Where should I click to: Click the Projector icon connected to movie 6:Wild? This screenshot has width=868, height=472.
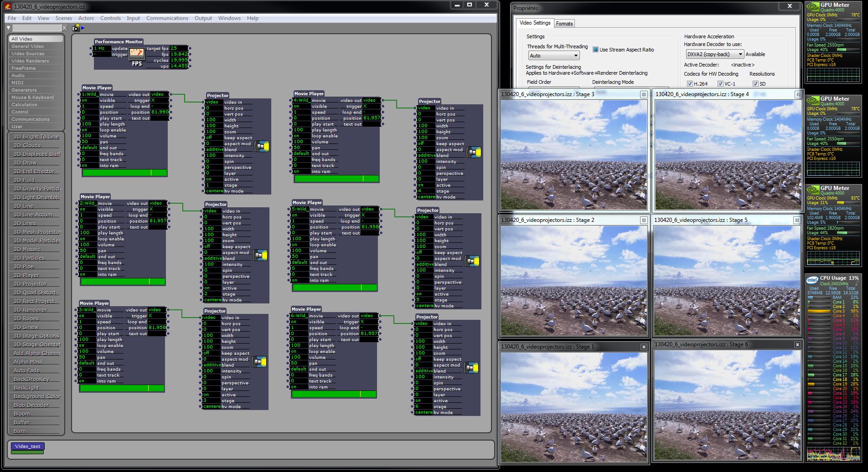(x=472, y=368)
